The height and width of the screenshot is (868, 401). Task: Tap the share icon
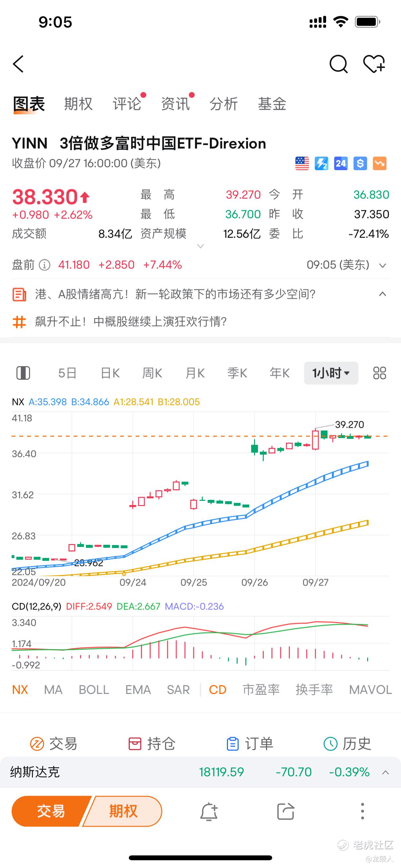coord(285,811)
